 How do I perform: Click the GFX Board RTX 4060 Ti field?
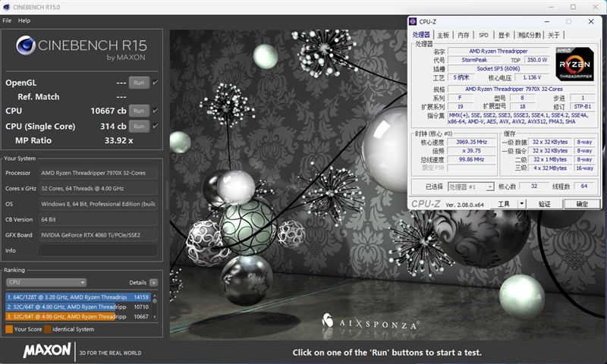click(99, 235)
